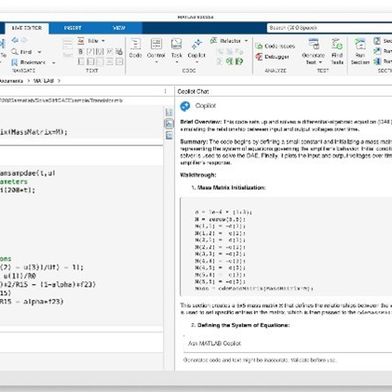Click the 'Brief Overview:' paragraph
392x392 pixels.
286,125
